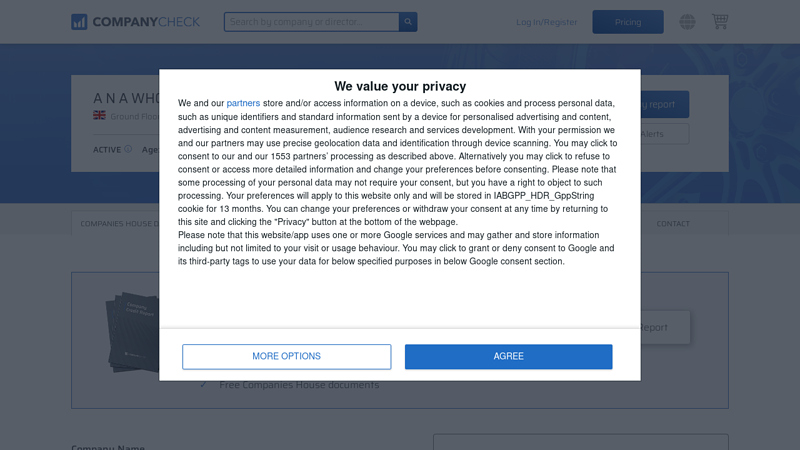
Task: Open the Pricing page
Action: 628,22
